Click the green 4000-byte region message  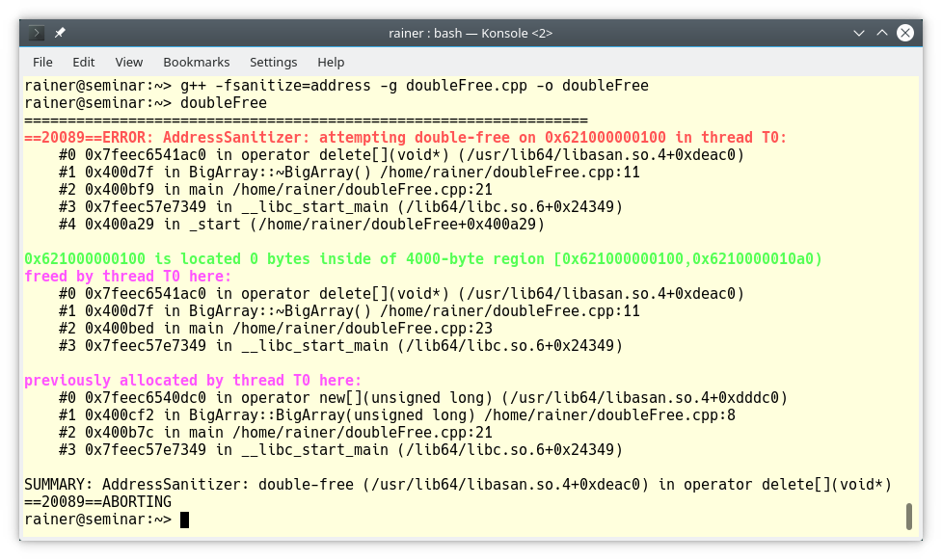[422, 259]
